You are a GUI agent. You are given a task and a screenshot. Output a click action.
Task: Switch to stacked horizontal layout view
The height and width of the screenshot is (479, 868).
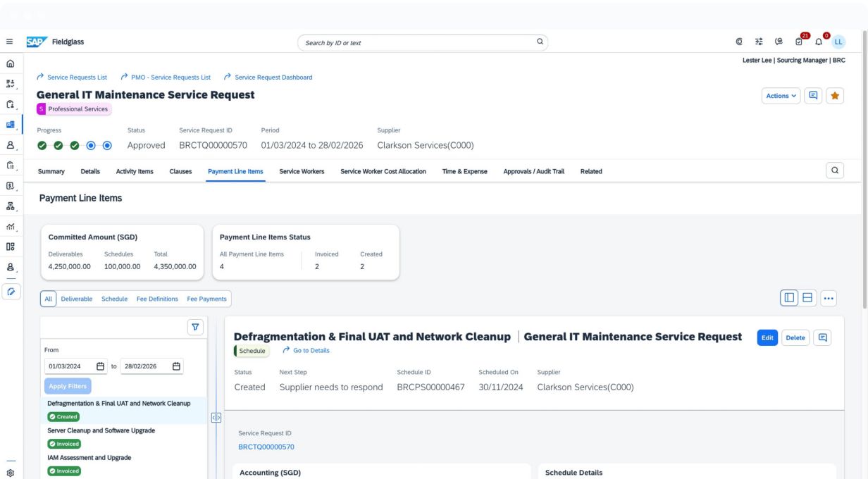tap(808, 298)
